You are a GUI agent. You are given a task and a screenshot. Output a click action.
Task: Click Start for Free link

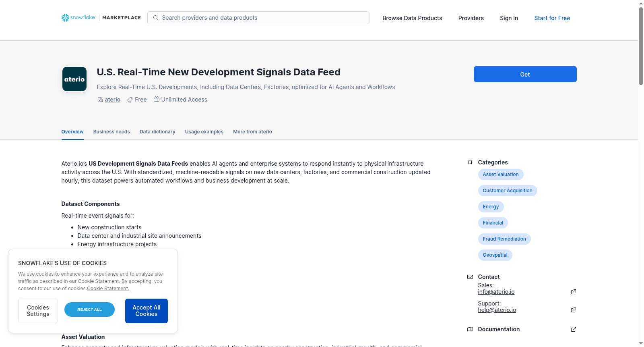coord(552,18)
